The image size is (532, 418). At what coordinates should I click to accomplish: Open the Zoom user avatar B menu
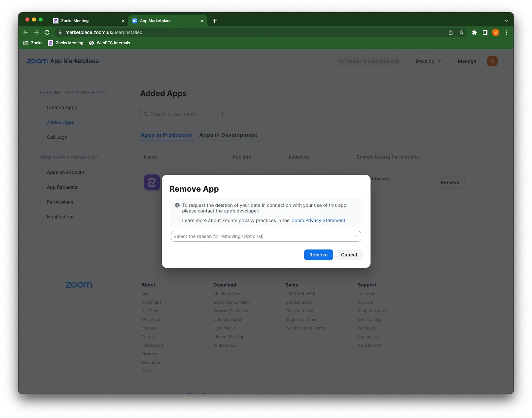click(492, 61)
